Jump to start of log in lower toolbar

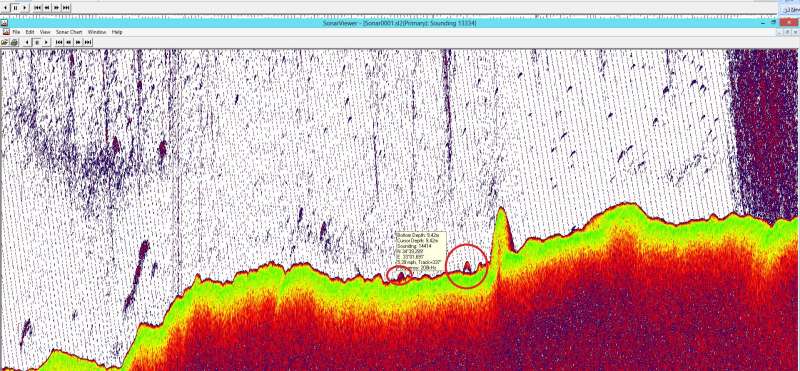59,42
